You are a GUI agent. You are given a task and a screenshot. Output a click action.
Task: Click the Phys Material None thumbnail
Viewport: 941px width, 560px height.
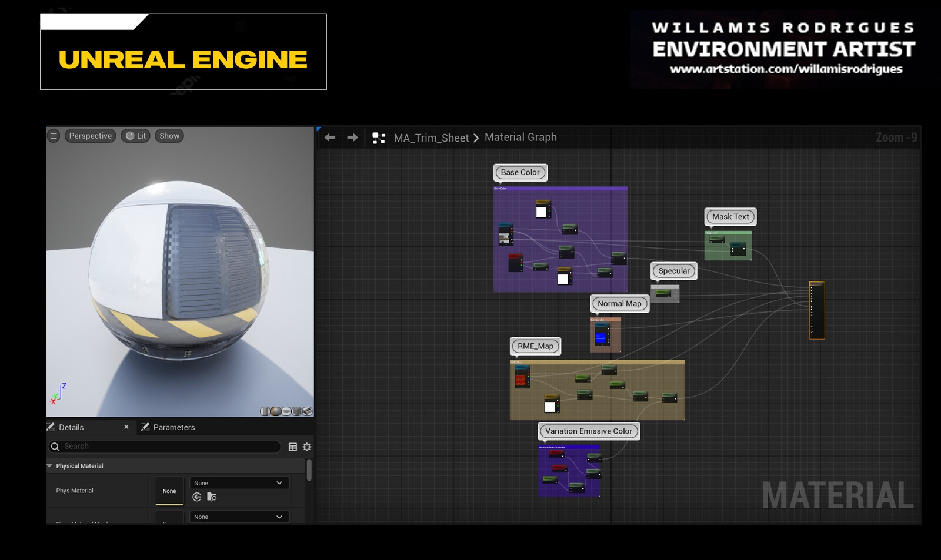[x=169, y=491]
